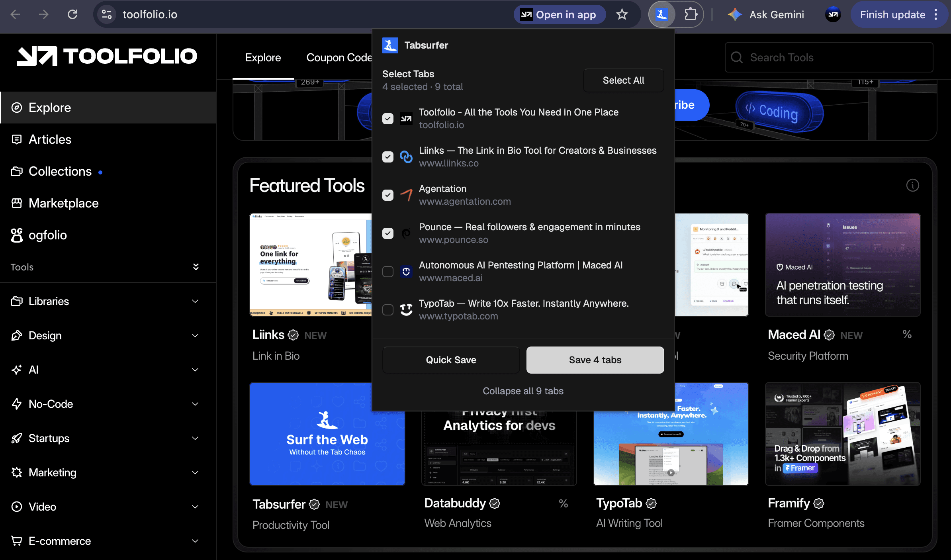The width and height of the screenshot is (951, 560).
Task: Open the Articles sidebar menu item
Action: pyautogui.click(x=50, y=139)
